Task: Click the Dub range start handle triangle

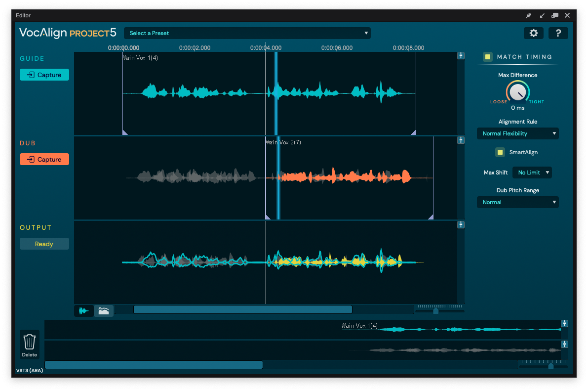Action: click(x=268, y=217)
